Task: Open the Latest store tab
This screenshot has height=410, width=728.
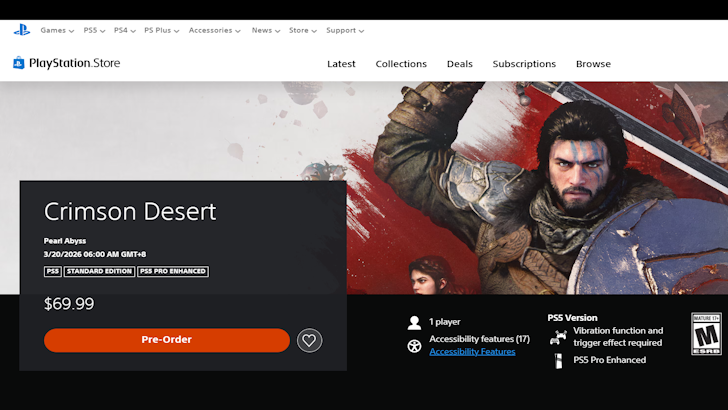Action: [341, 64]
